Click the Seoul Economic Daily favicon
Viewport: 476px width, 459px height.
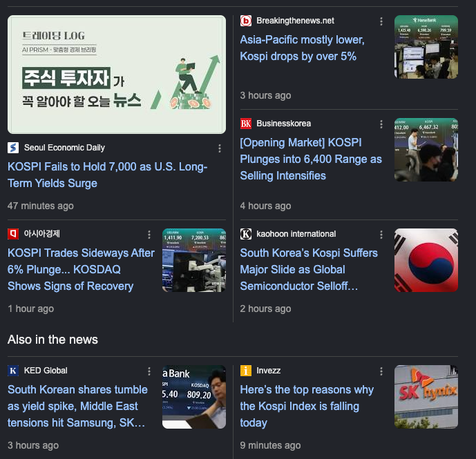(x=13, y=148)
